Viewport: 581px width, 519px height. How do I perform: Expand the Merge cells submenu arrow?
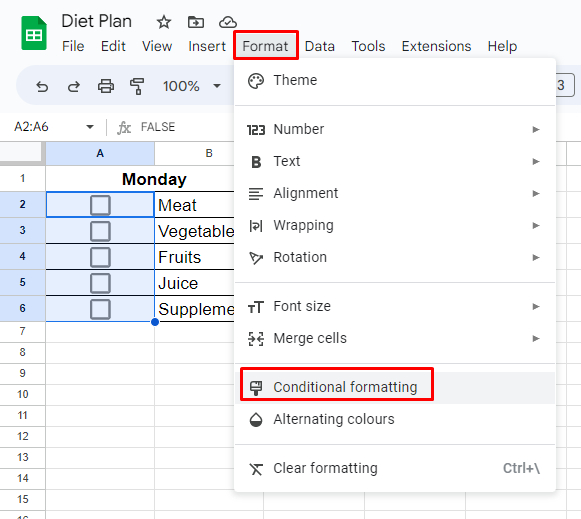pos(536,339)
